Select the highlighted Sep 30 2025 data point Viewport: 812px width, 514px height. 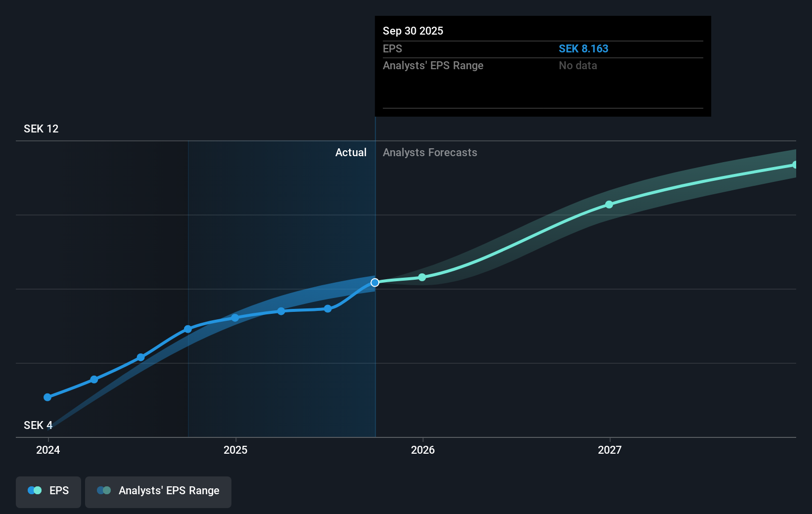click(x=375, y=282)
